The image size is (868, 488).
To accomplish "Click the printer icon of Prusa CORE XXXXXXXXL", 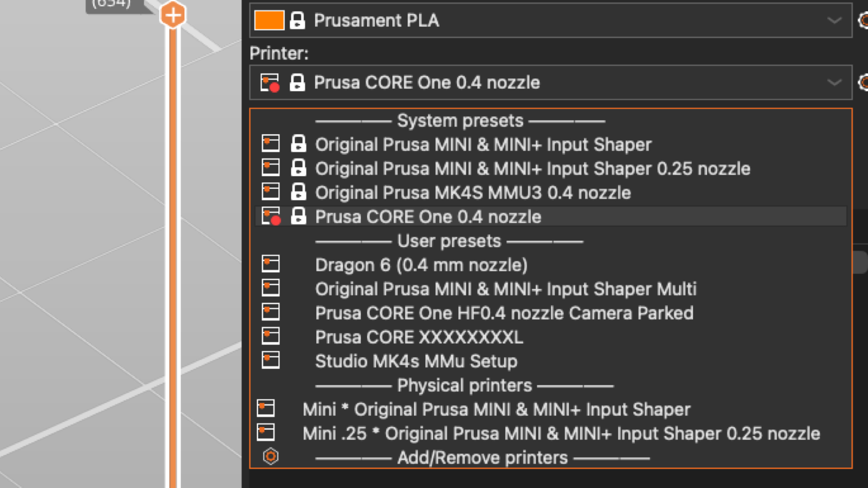I will [x=271, y=336].
